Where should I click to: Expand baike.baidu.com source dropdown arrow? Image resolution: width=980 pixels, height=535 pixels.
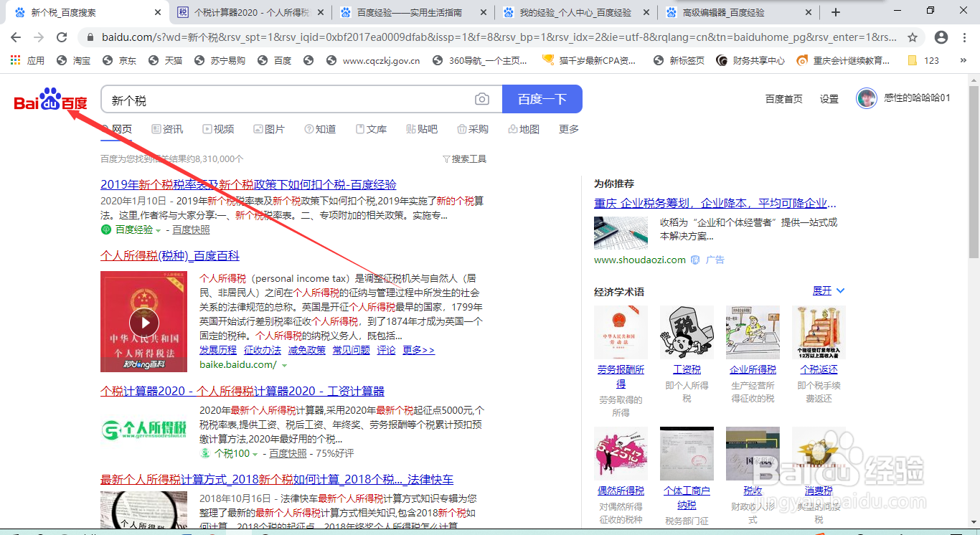(x=284, y=365)
